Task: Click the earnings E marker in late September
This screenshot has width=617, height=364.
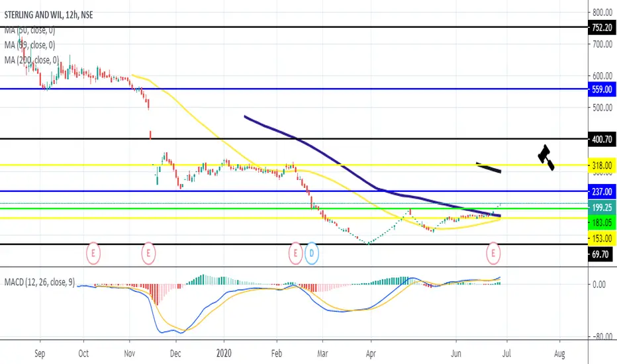Action: pos(93,253)
